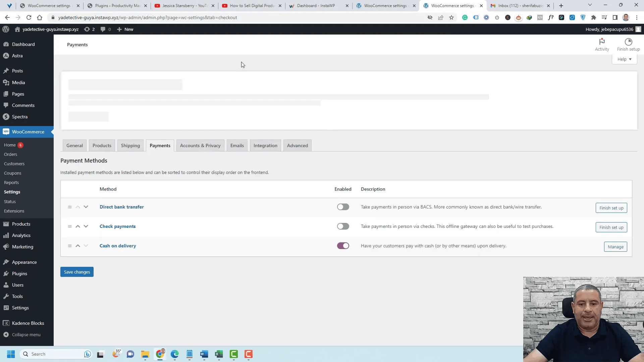This screenshot has height=362, width=644.
Task: Click Manage for Cash on delivery
Action: [616, 247]
